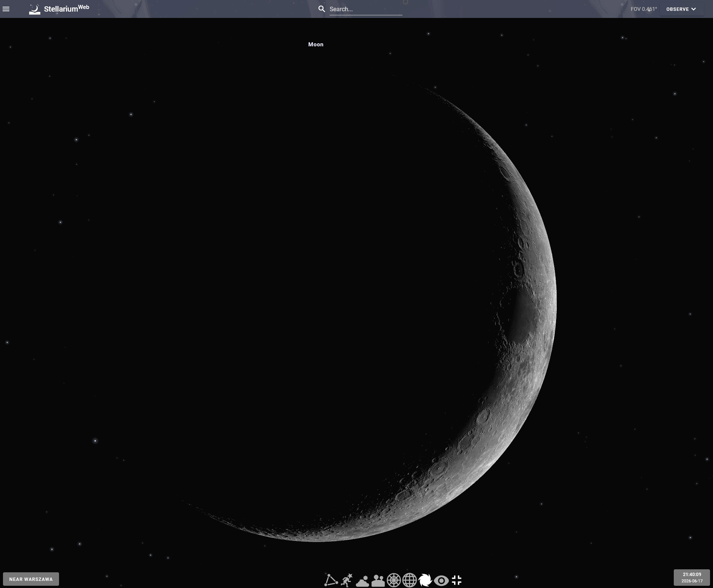
Task: Click the Stellarium Web logo
Action: (x=59, y=9)
